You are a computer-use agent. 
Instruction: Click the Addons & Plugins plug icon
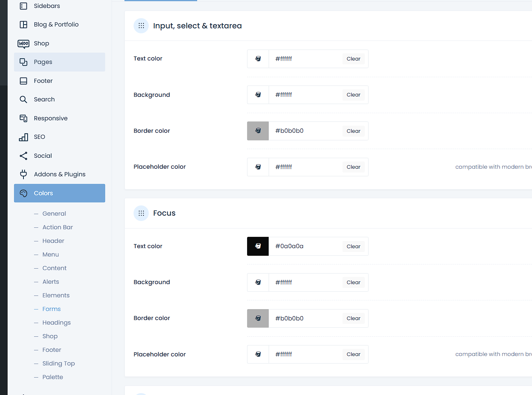pos(23,174)
